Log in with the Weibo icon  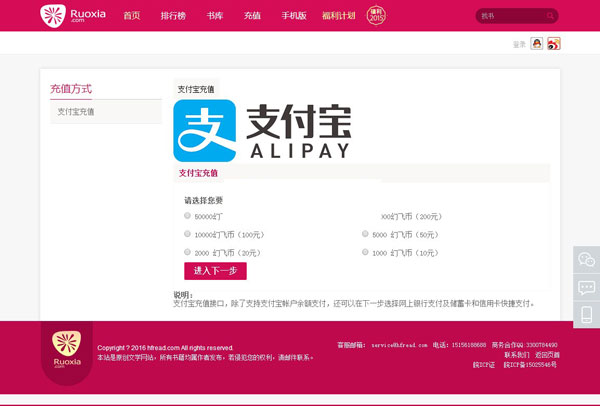coord(553,44)
